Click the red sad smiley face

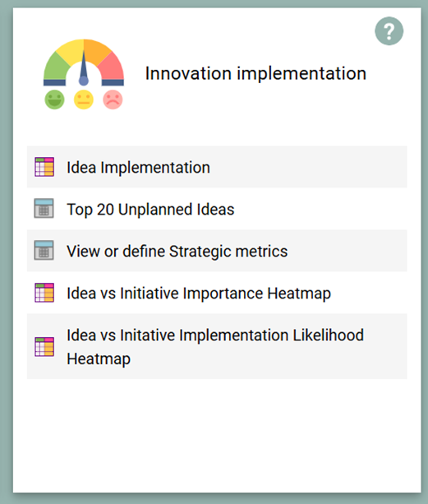tap(113, 99)
